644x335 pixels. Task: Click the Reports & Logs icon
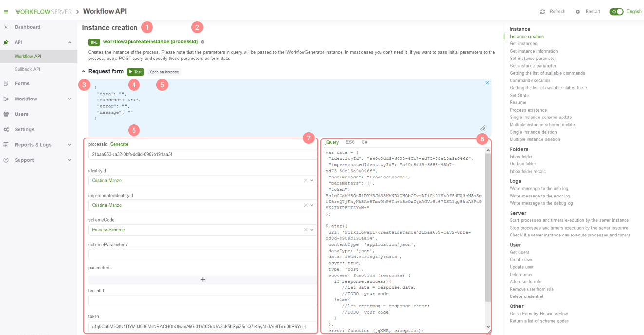pos(6,145)
